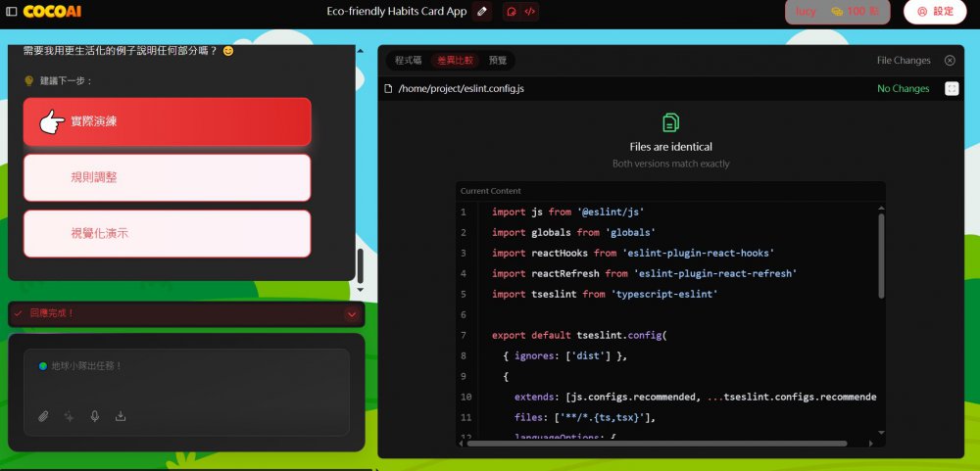This screenshot has width=980, height=471.
Task: Switch to the 預覽 tab
Action: (x=498, y=61)
